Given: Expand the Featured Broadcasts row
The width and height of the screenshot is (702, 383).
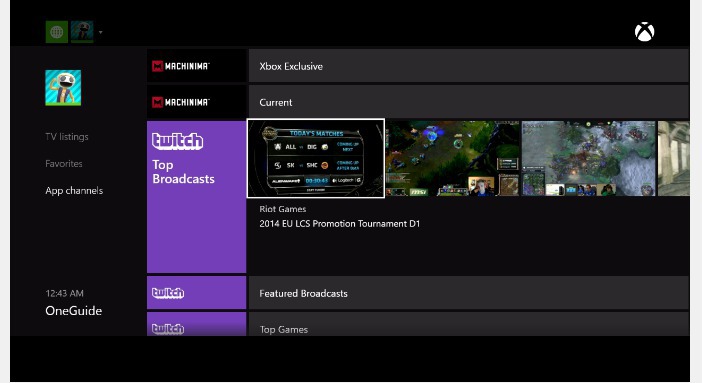Looking at the screenshot, I should [x=469, y=293].
